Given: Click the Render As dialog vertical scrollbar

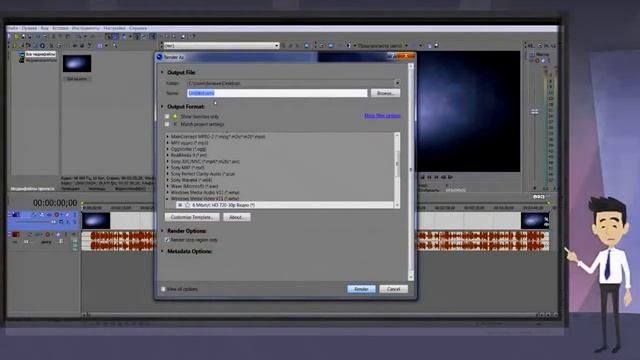Looking at the screenshot, I should [x=411, y=171].
